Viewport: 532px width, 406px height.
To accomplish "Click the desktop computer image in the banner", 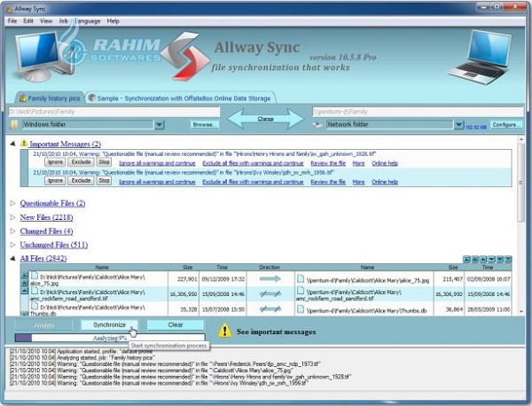I will 44,56.
